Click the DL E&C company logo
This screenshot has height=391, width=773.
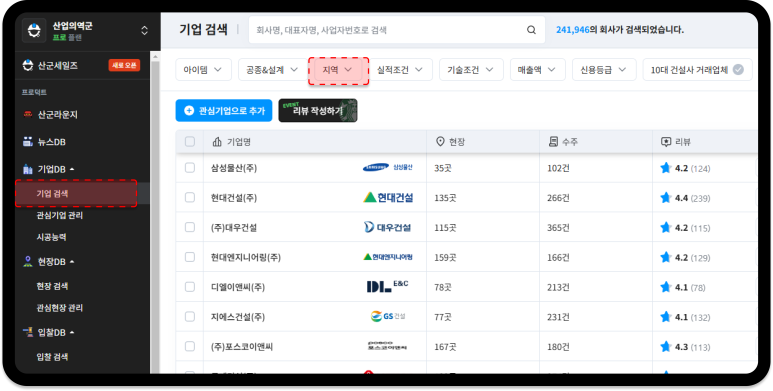point(387,286)
